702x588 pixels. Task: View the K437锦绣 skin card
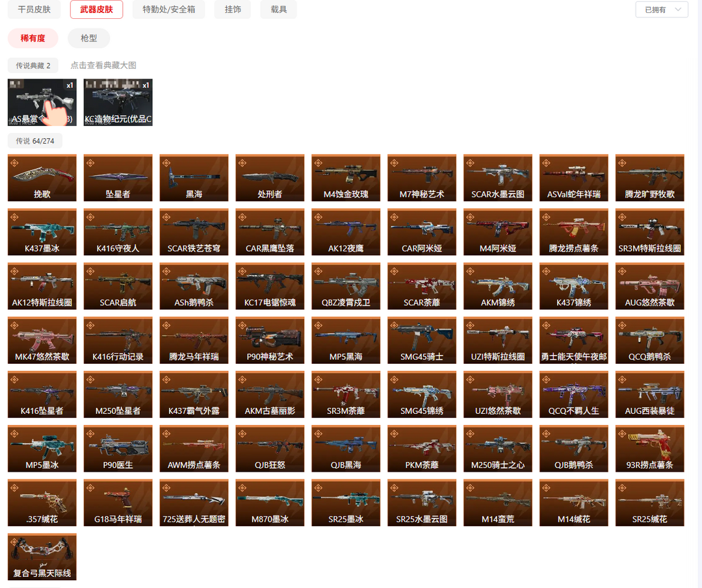pyautogui.click(x=574, y=286)
